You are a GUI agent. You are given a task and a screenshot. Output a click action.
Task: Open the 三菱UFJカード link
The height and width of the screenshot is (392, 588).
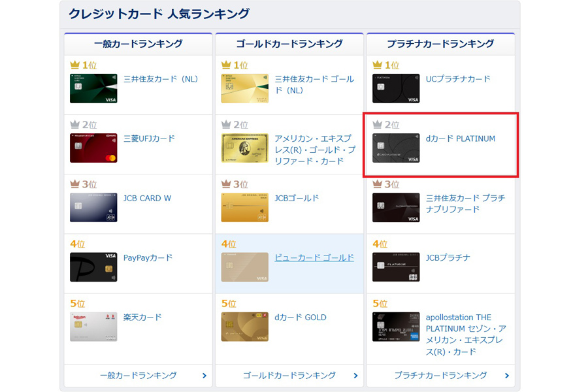pyautogui.click(x=149, y=139)
